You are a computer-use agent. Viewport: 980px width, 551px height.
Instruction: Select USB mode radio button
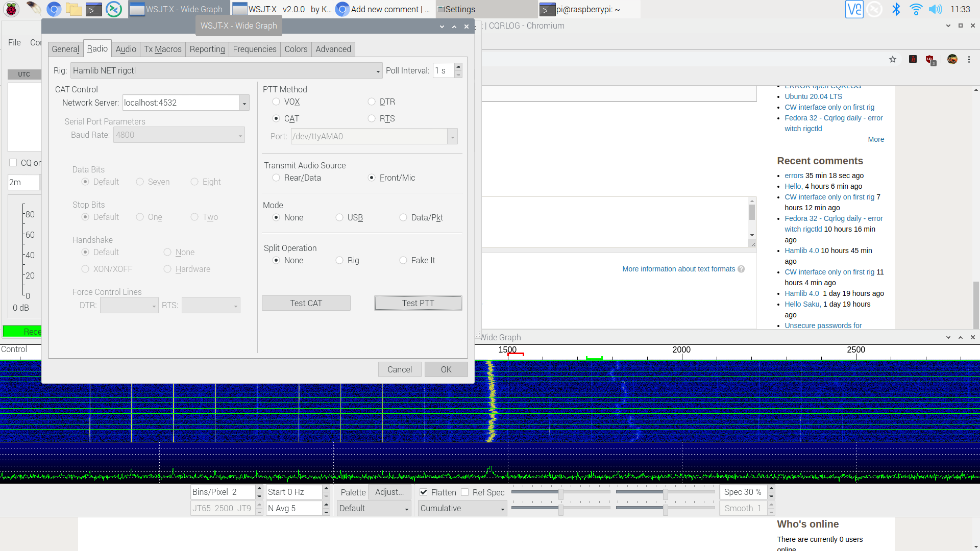[339, 217]
